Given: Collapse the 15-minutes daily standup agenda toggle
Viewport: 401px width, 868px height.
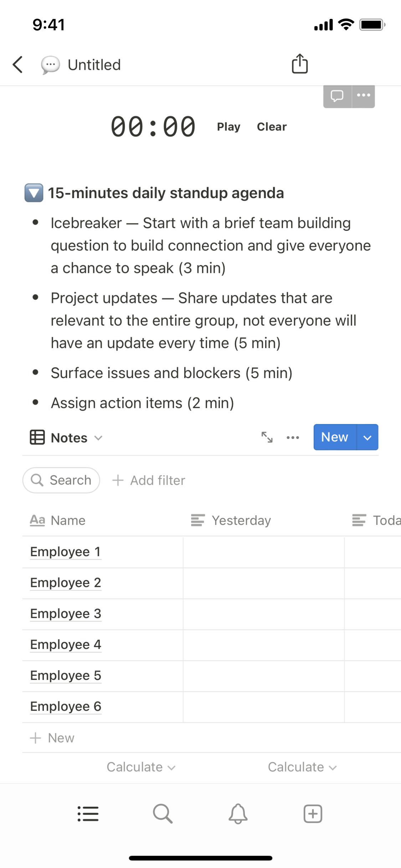Looking at the screenshot, I should point(34,193).
